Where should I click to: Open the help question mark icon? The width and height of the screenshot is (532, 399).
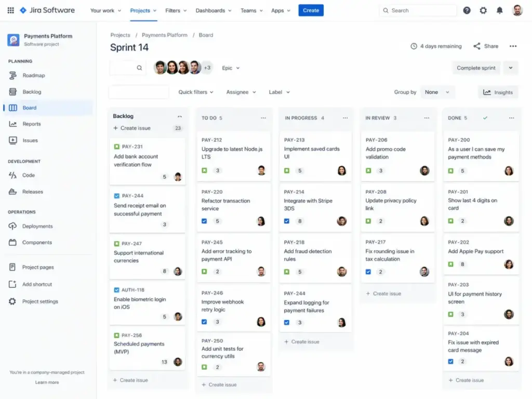tap(467, 10)
